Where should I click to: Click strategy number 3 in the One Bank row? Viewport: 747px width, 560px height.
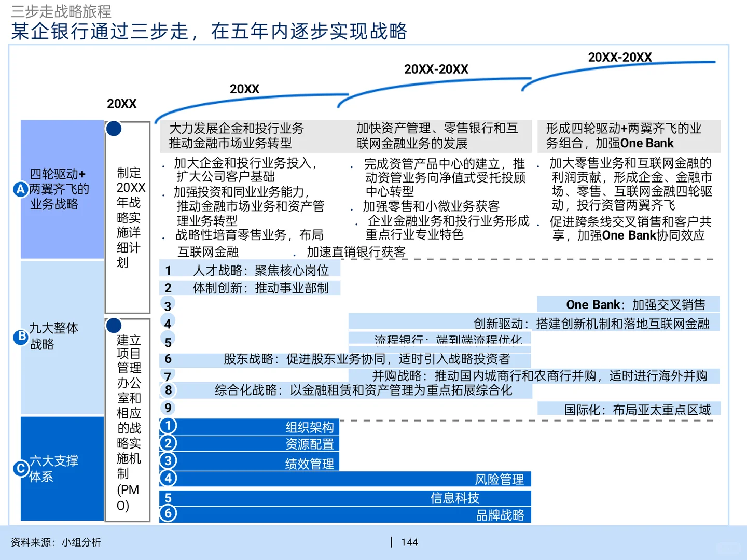(168, 306)
